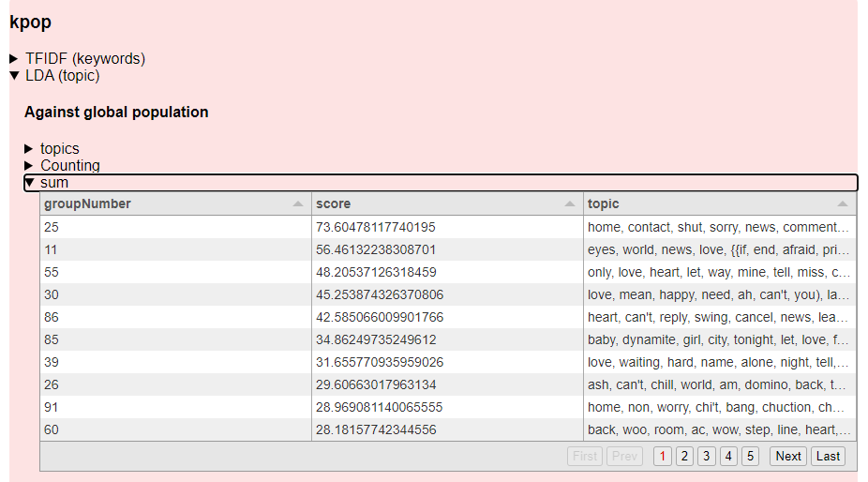Select groupNumber cell 26

click(175, 384)
